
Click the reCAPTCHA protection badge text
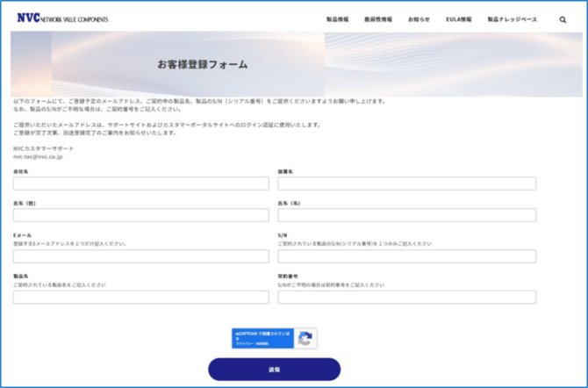pyautogui.click(x=262, y=338)
